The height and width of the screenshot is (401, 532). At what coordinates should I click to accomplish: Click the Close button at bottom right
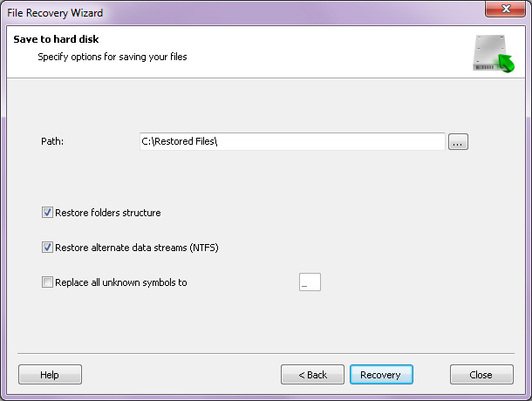481,375
